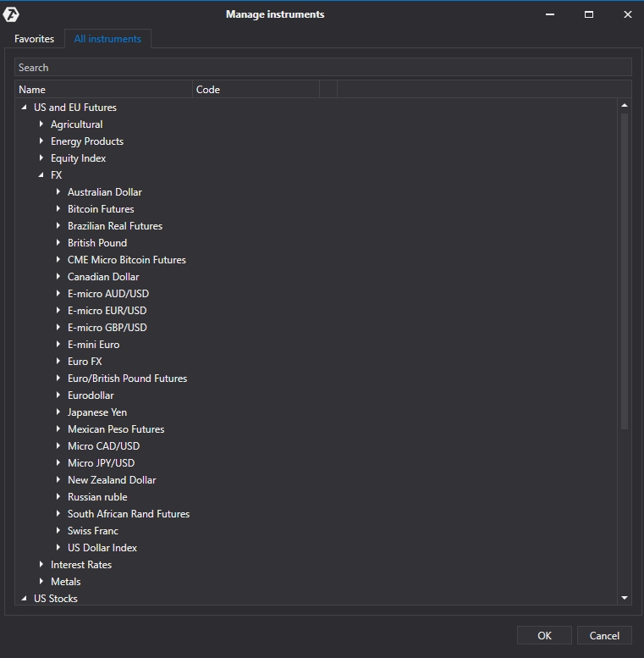The height and width of the screenshot is (658, 644).
Task: Expand the Energy Products category
Action: [x=41, y=141]
